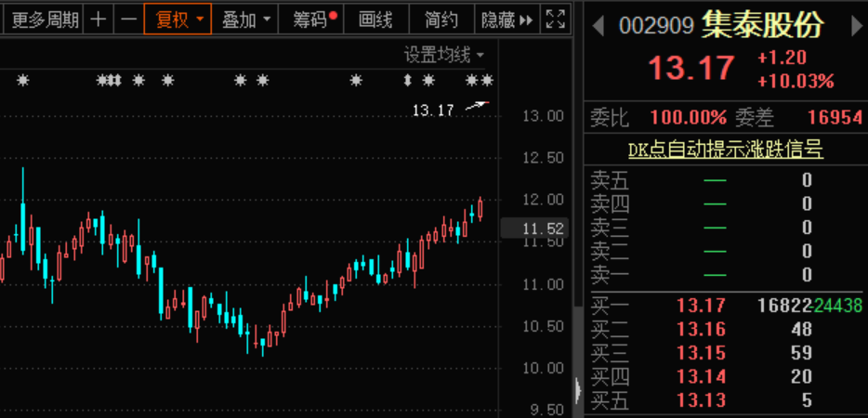Go to next stock with right arrow
Image resolution: width=868 pixels, height=418 pixels.
[x=856, y=27]
